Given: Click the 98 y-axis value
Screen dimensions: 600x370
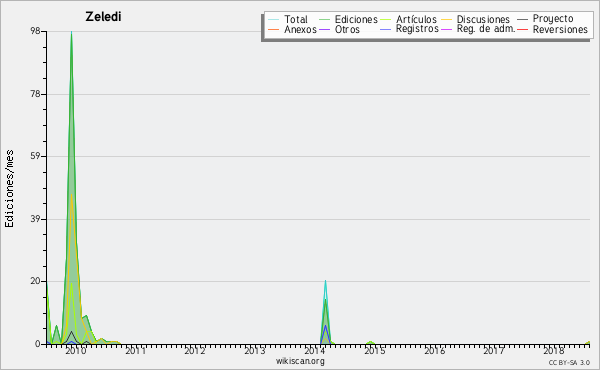Looking at the screenshot, I should tap(35, 31).
